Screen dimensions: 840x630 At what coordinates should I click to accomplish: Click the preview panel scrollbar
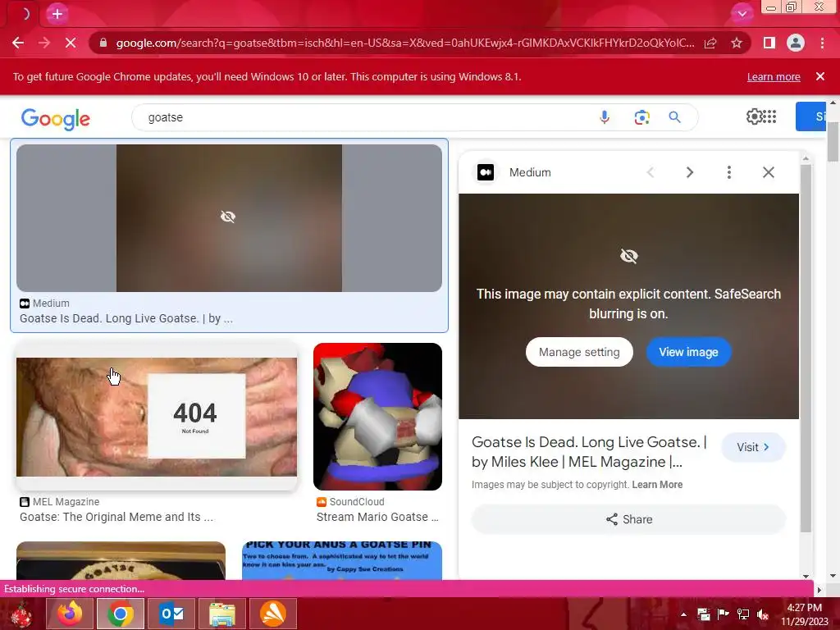pyautogui.click(x=806, y=348)
